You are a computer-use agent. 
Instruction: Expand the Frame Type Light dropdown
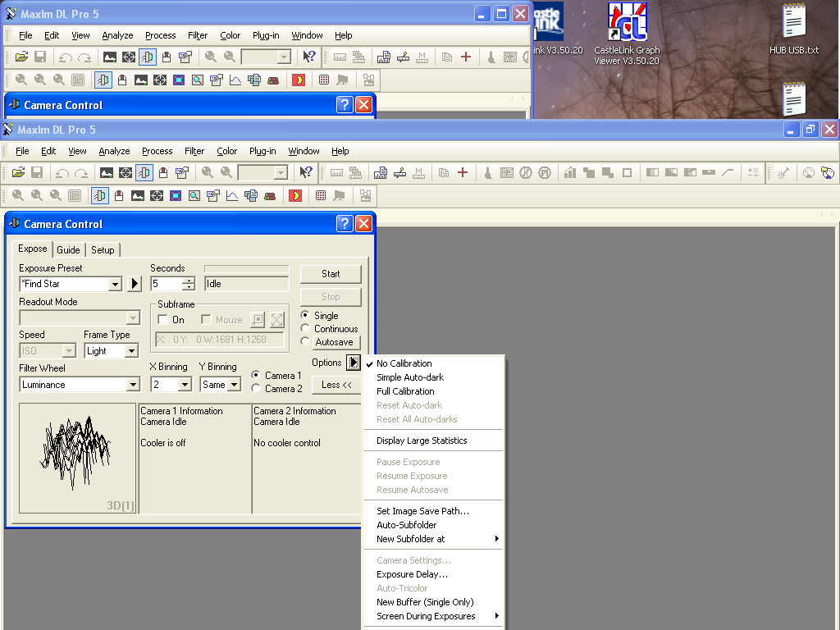(x=131, y=351)
